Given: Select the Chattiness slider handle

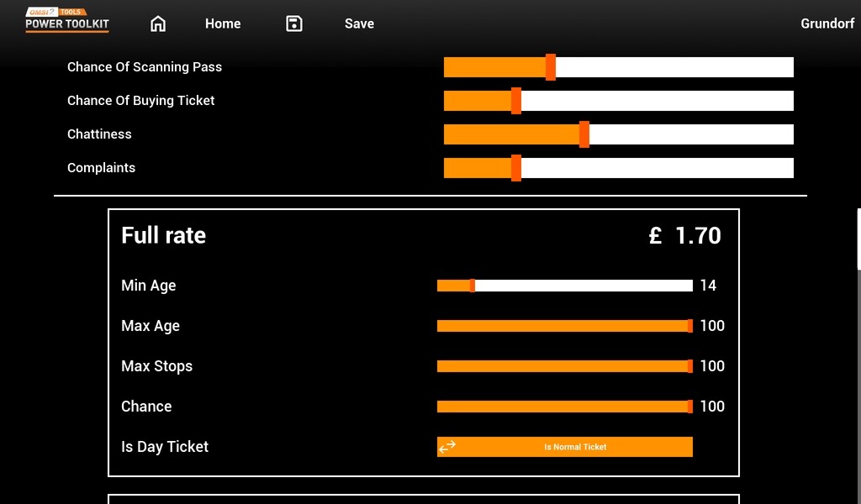Looking at the screenshot, I should [584, 134].
